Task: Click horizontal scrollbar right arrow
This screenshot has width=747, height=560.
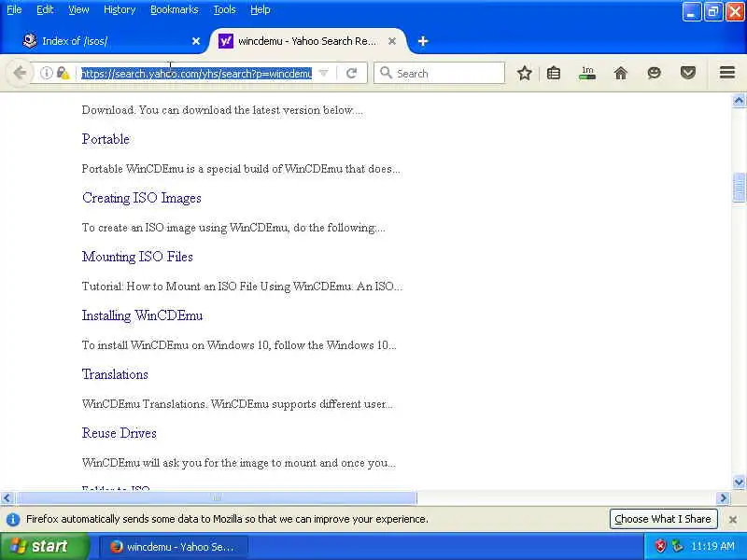Action: [x=723, y=498]
